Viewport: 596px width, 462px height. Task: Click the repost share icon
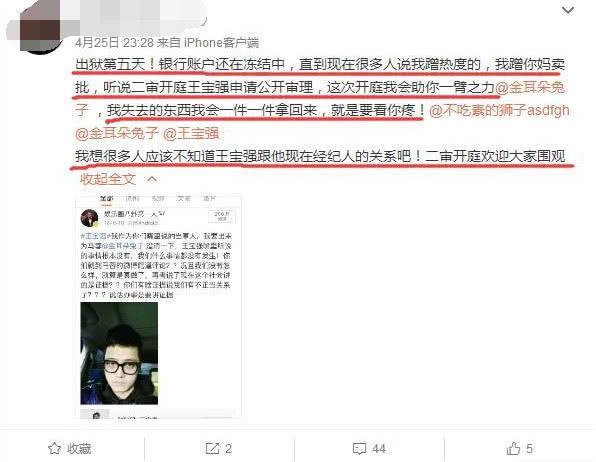(212, 448)
